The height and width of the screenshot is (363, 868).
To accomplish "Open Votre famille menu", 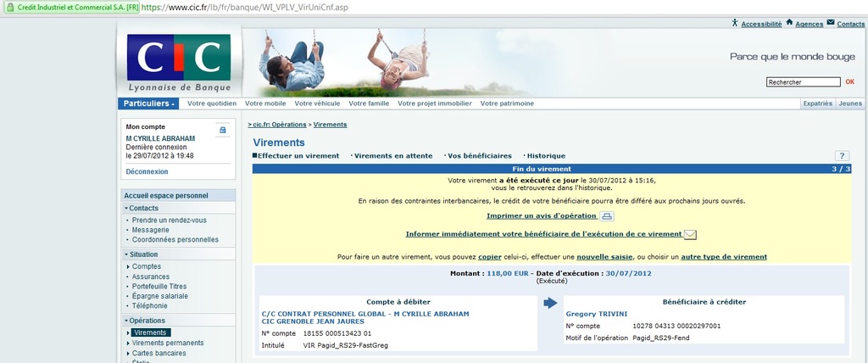I will pos(369,103).
